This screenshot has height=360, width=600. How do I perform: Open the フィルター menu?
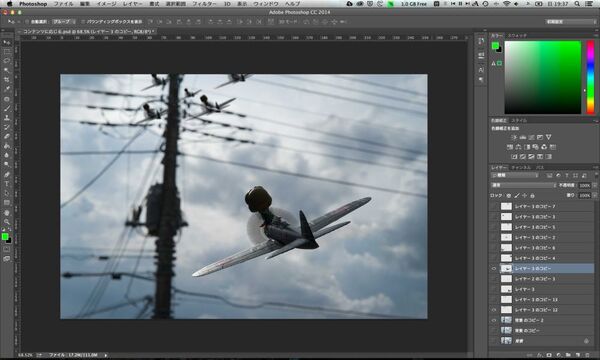[204, 4]
